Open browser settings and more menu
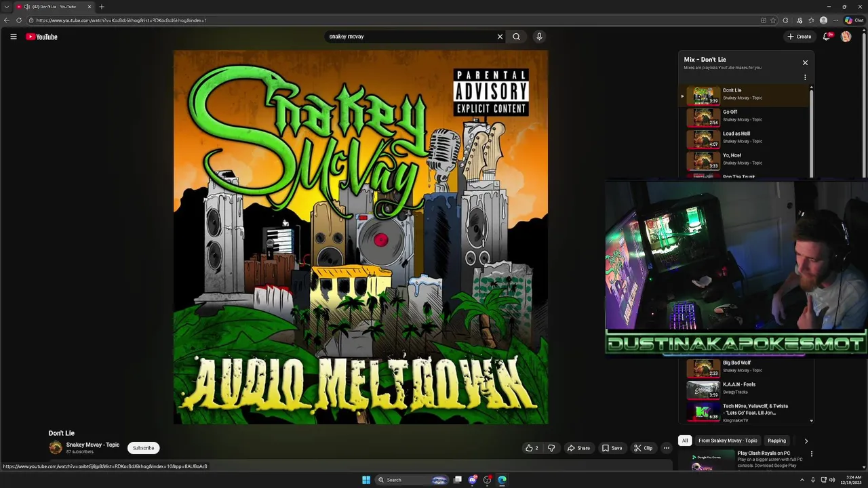Viewport: 868px width, 488px height. [x=835, y=20]
